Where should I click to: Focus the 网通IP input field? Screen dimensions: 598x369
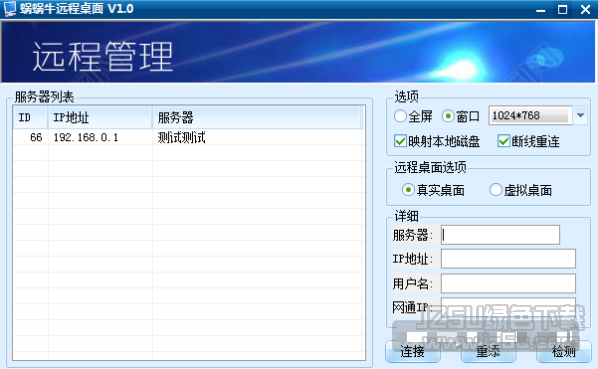coord(508,306)
